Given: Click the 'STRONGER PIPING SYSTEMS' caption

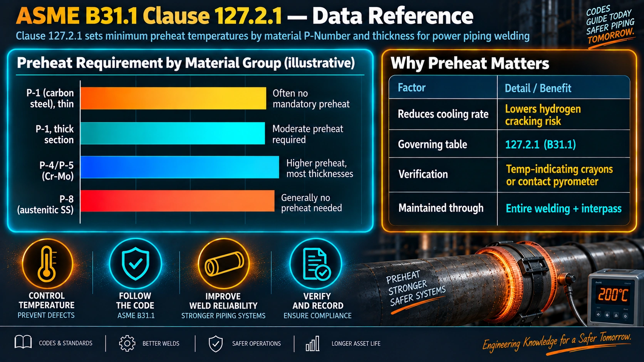Looking at the screenshot, I should 223,316.
